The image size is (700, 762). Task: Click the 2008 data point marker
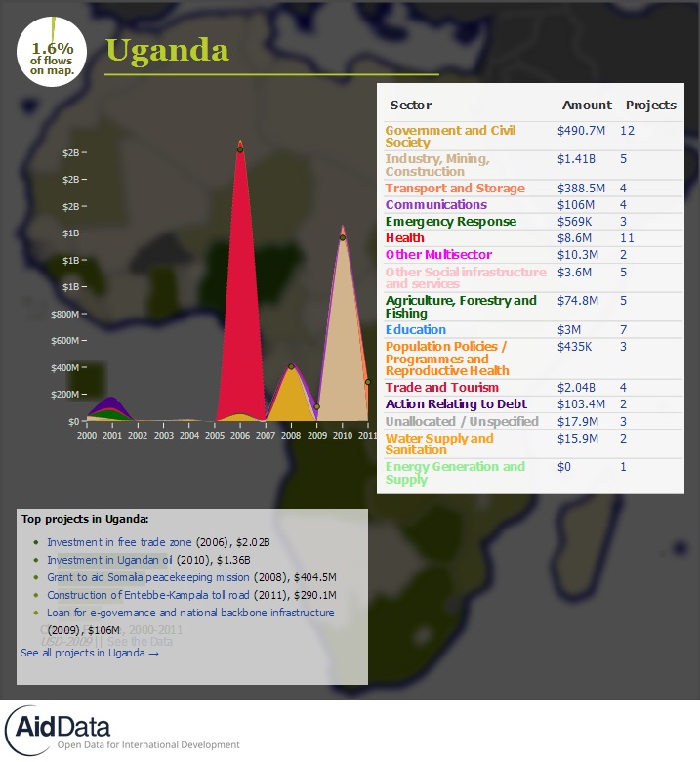point(291,367)
